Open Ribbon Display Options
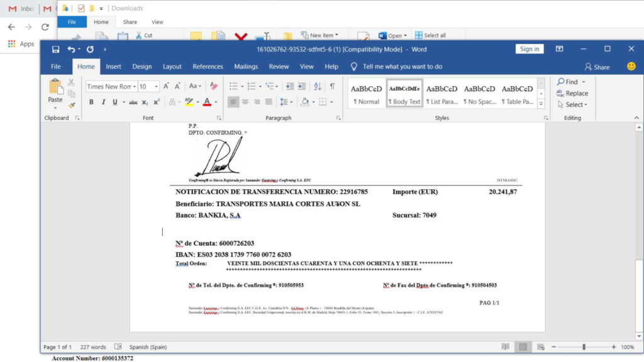Image resolution: width=644 pixels, height=362 pixels. click(x=559, y=49)
